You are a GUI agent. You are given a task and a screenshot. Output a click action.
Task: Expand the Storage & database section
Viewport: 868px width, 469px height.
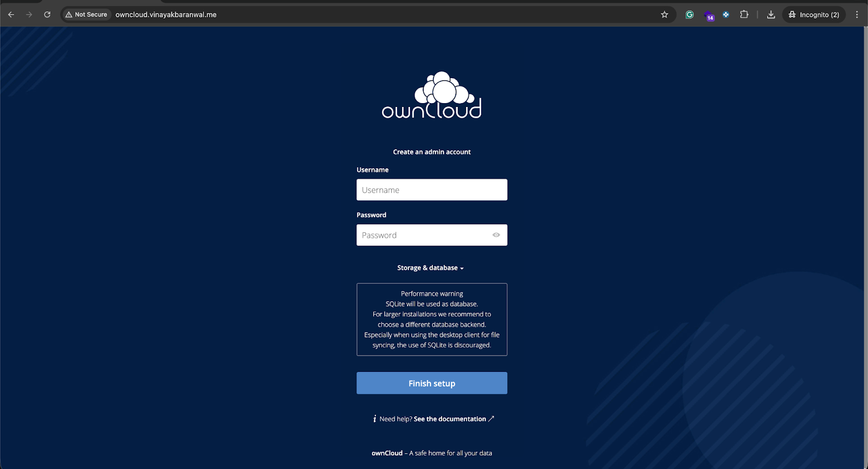(x=430, y=268)
